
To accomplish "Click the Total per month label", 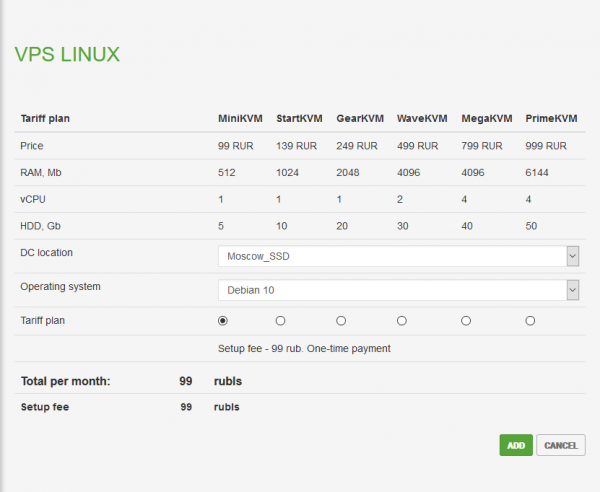I will click(65, 381).
